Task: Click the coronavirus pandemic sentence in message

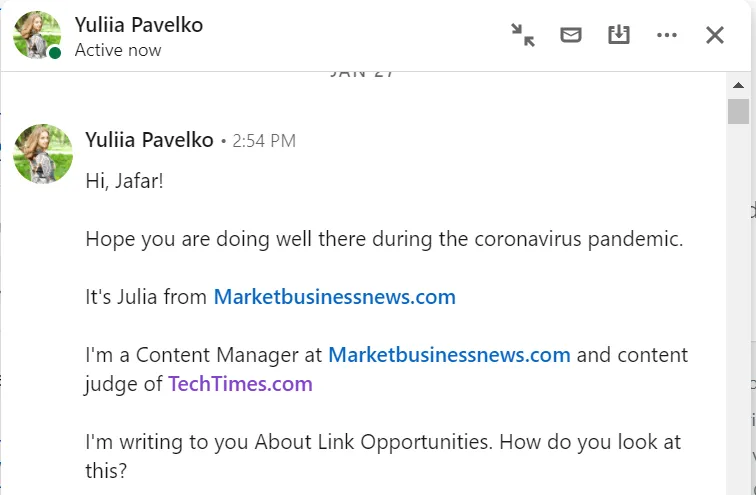Action: pyautogui.click(x=384, y=240)
